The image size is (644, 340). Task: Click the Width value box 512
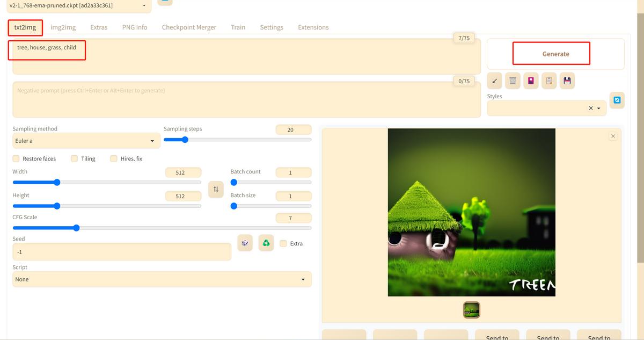pyautogui.click(x=184, y=172)
